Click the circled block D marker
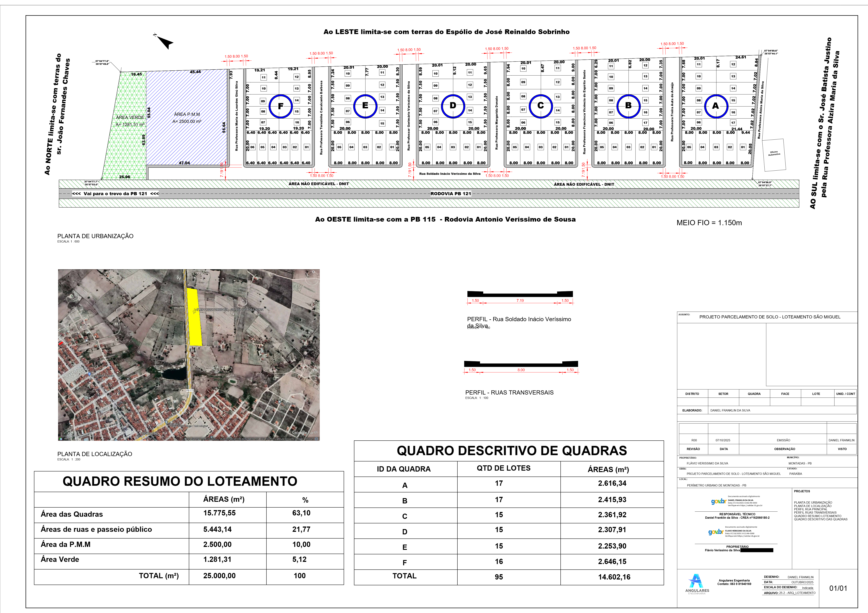Viewport: 868px width, 613px height. [x=453, y=106]
